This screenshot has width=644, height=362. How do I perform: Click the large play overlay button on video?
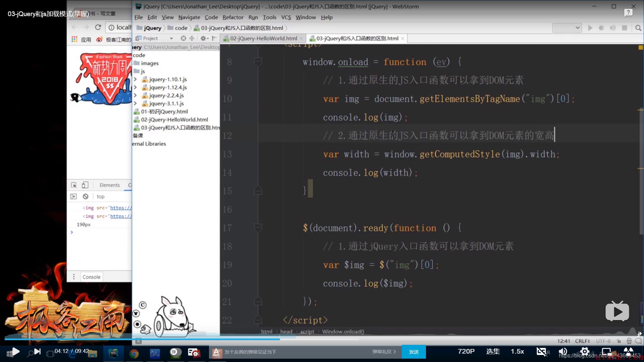(617, 311)
